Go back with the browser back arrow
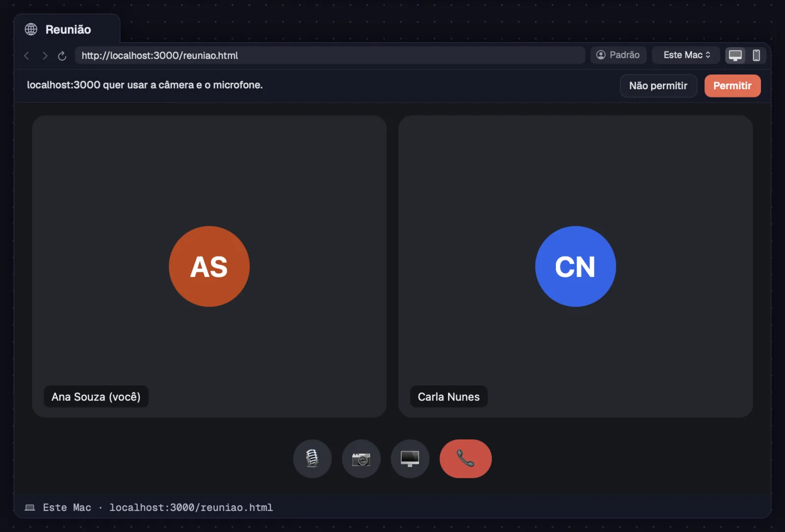785x532 pixels. tap(27, 55)
